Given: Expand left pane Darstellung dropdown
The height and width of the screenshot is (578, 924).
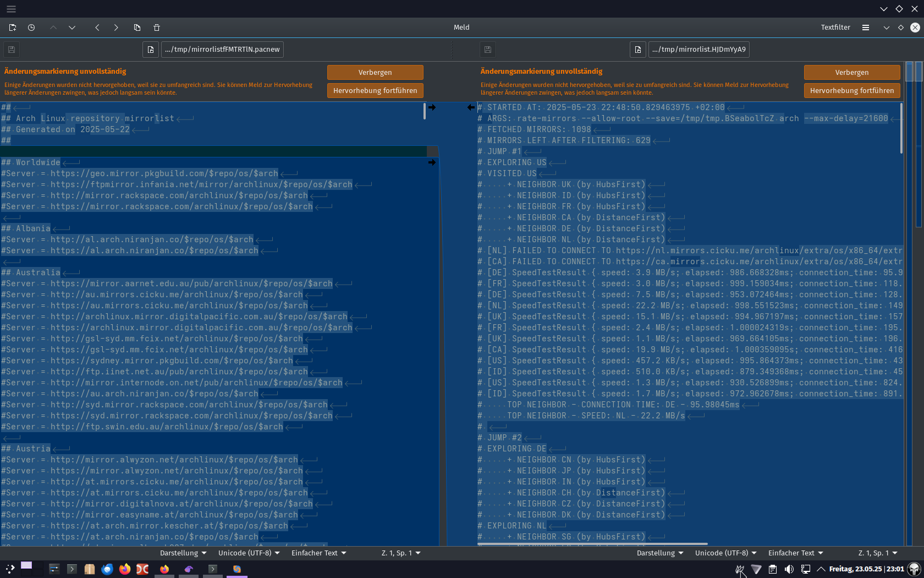Looking at the screenshot, I should click(183, 553).
